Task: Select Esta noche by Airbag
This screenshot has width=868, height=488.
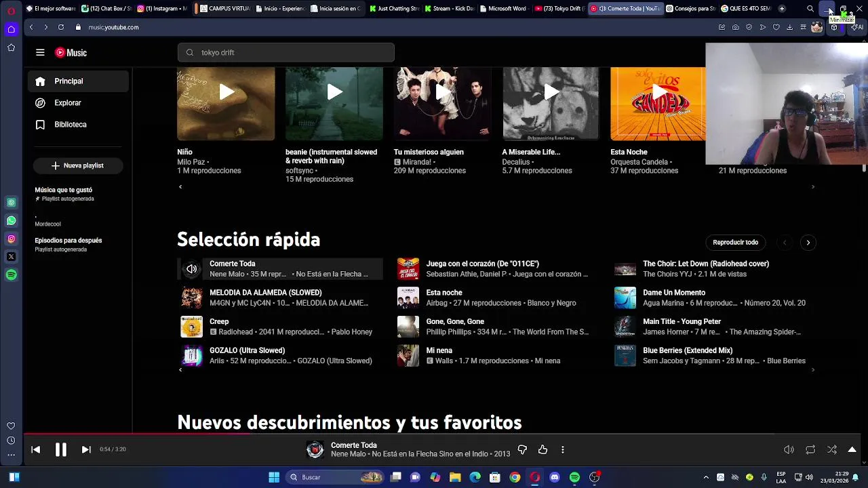Action: pyautogui.click(x=496, y=298)
